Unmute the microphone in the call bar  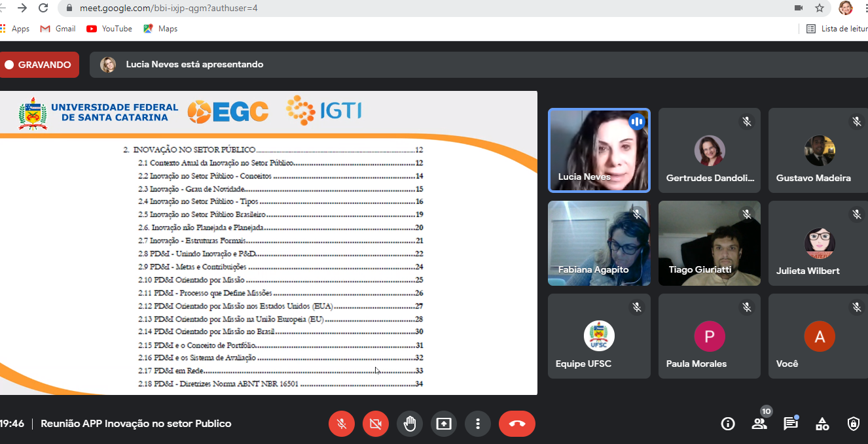[341, 424]
